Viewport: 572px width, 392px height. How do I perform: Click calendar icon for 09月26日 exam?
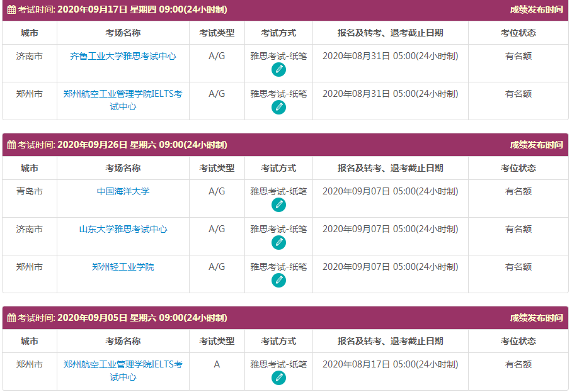click(x=11, y=145)
